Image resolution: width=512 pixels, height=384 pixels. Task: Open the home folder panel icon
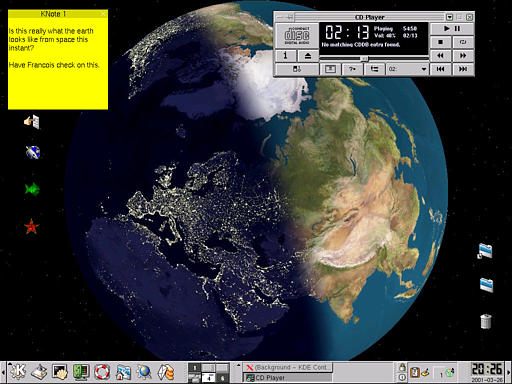click(123, 372)
